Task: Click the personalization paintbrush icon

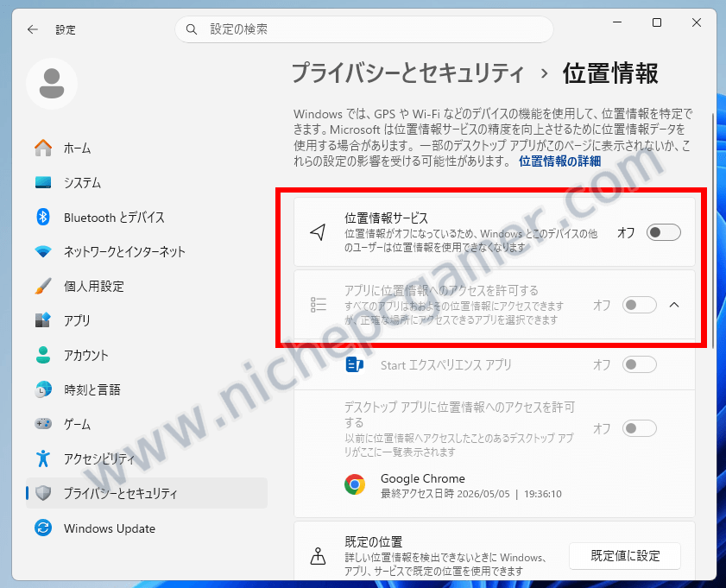Action: (43, 286)
